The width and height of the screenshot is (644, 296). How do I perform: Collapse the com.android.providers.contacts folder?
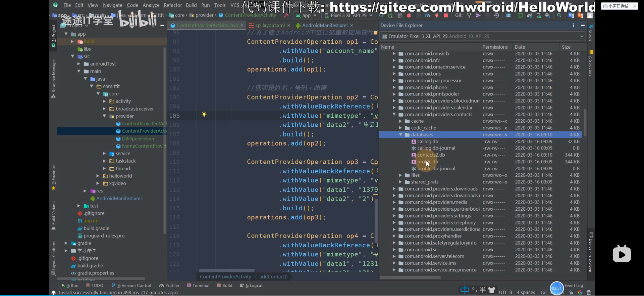394,114
